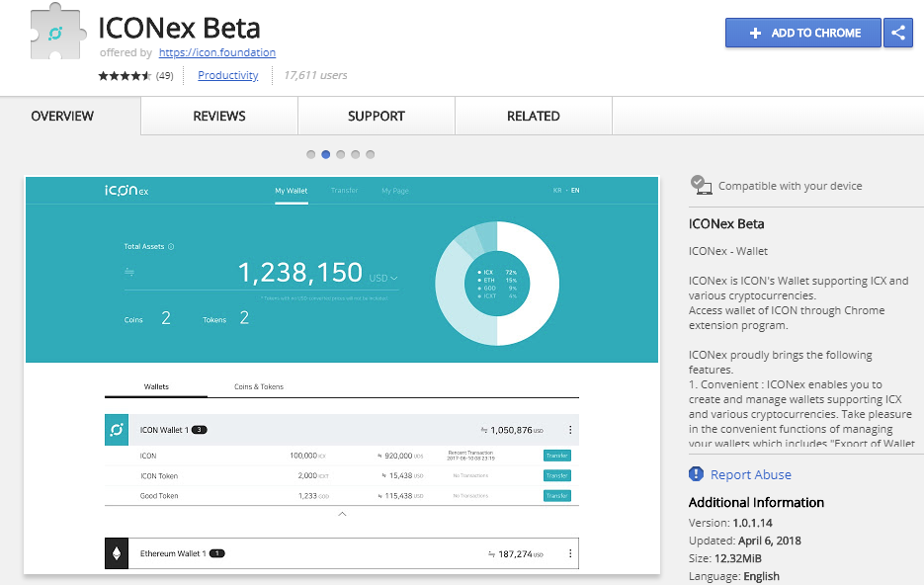
Task: Click the Report Abuse exclamation icon
Action: click(x=696, y=473)
